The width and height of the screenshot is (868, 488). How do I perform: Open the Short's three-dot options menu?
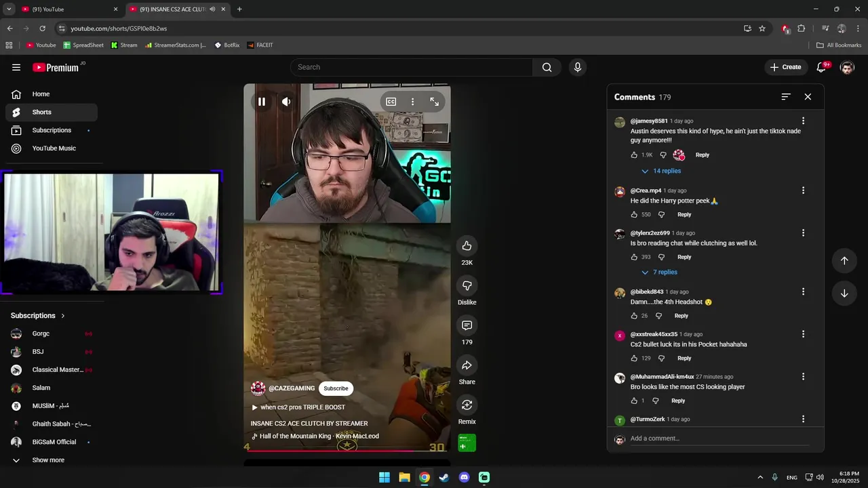coord(412,102)
